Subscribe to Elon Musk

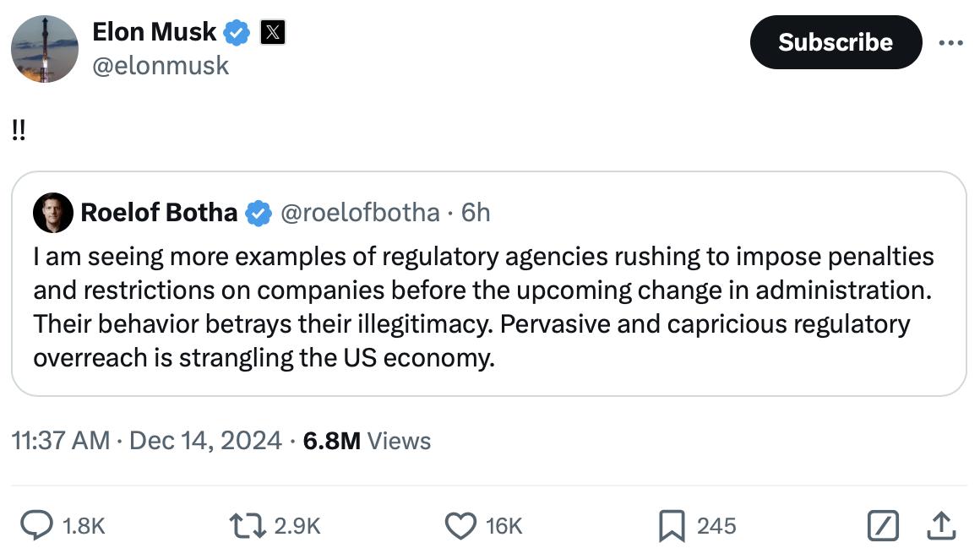[835, 42]
